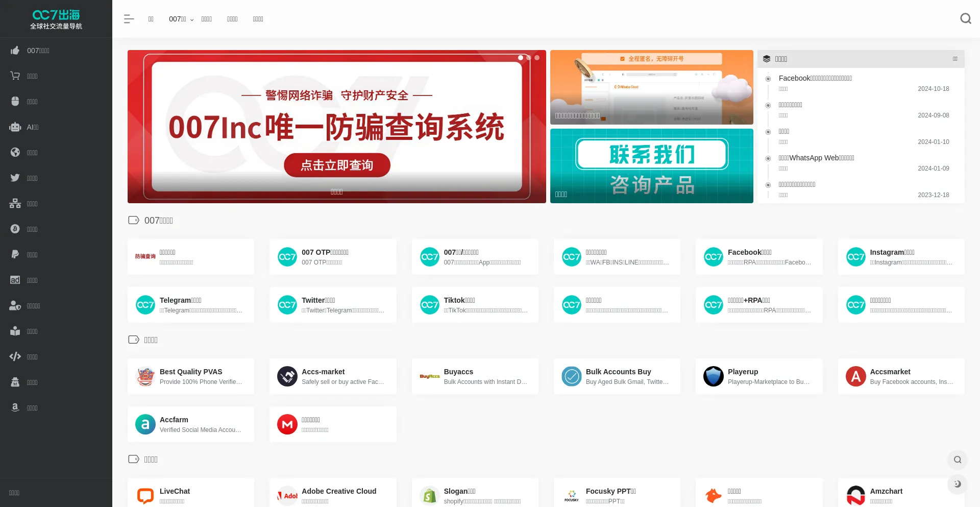Open the search icon in top bar
This screenshot has width=980, height=507.
[965, 19]
